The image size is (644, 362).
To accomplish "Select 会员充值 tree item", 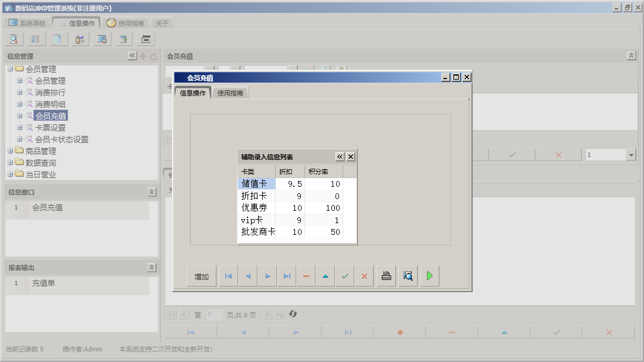I will pos(50,116).
